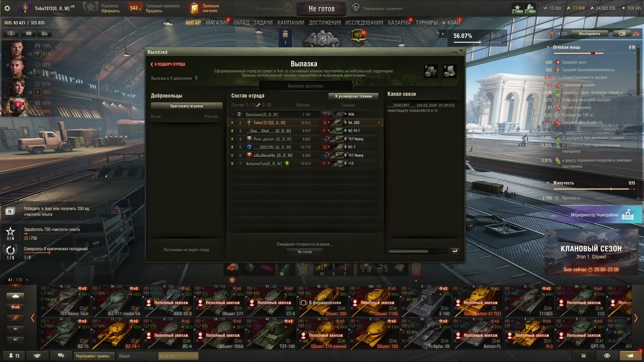This screenshot has height=362, width=644.
Task: Open the ИССЛЕДОВАНИЯ menu tab
Action: 364,23
